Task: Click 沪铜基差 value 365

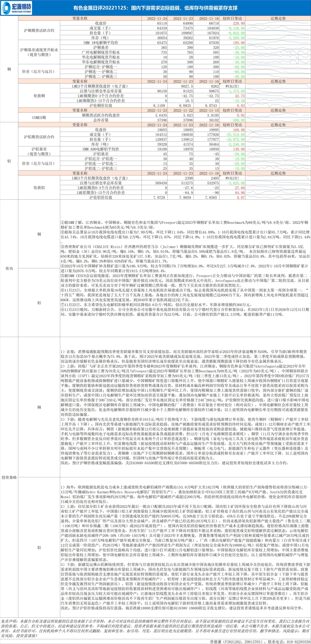Action: [164, 47]
